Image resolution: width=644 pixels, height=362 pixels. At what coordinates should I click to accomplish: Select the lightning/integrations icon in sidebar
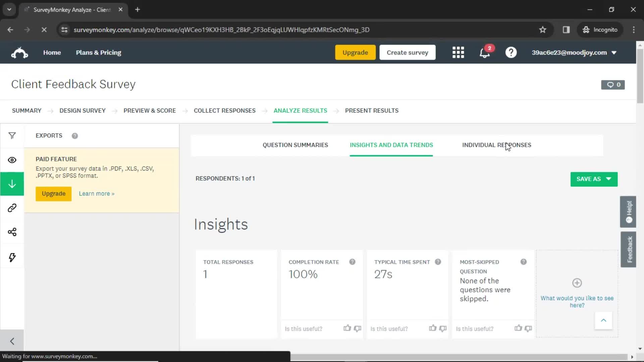point(12,257)
